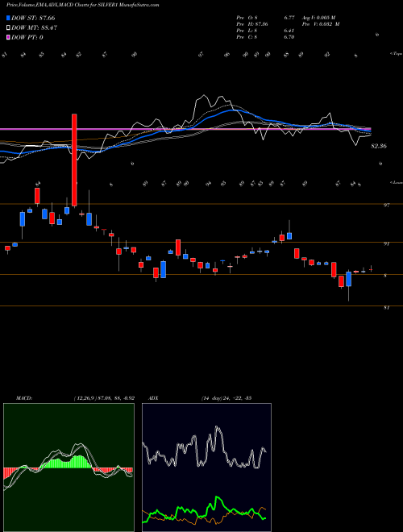
Task: Click the 'Pre V: 0.032 M' value
Action: [x=321, y=24]
